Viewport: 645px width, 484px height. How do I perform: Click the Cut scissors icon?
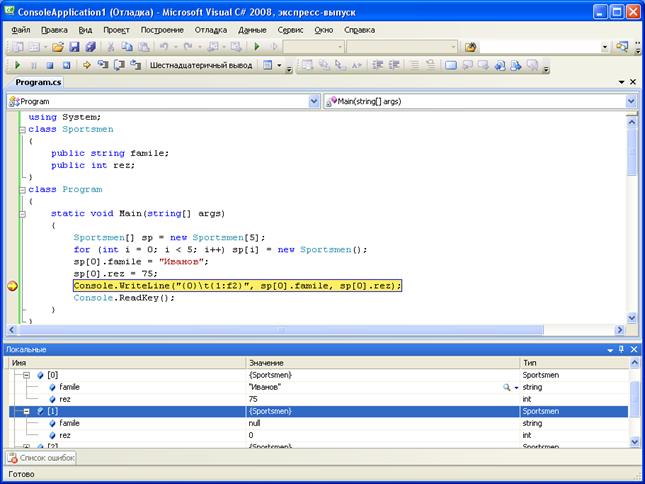[109, 47]
